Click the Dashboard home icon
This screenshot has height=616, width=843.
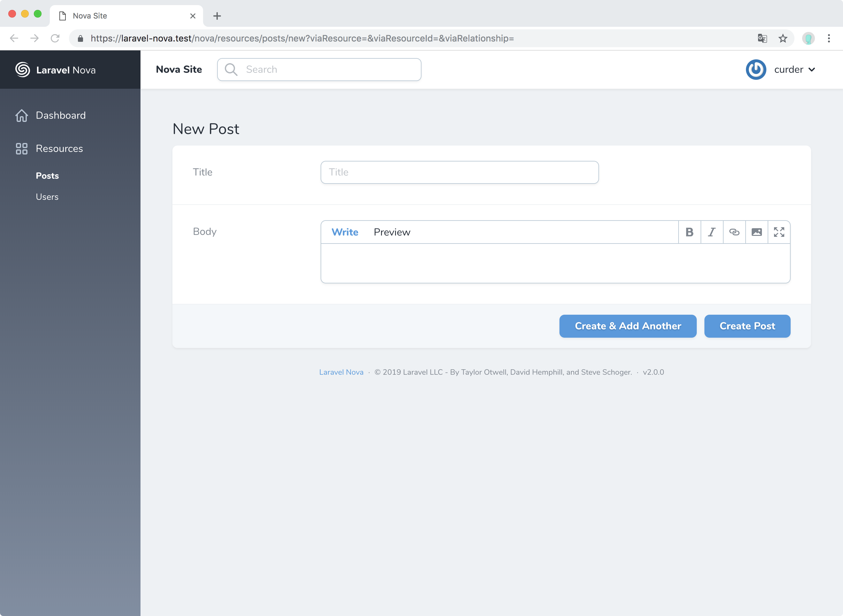click(22, 116)
